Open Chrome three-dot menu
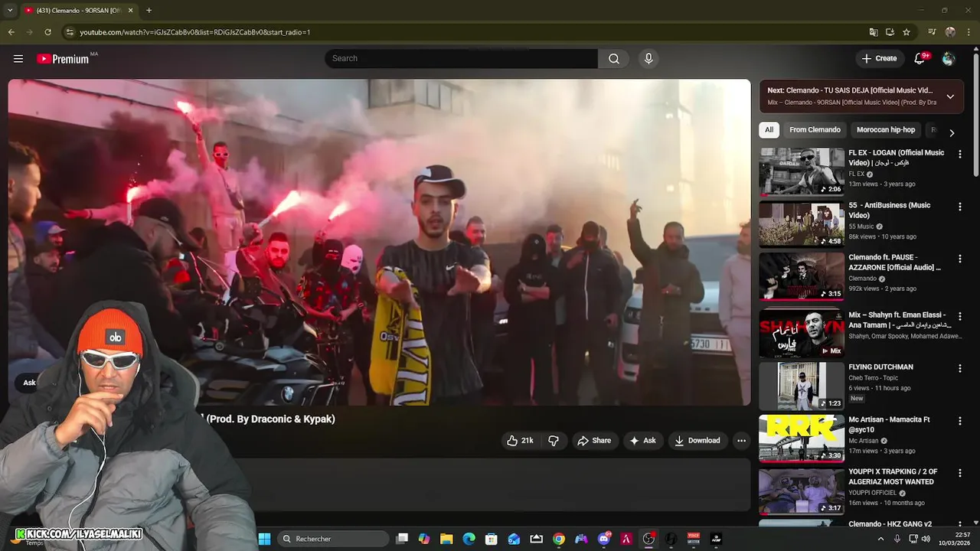980x551 pixels. pyautogui.click(x=968, y=32)
